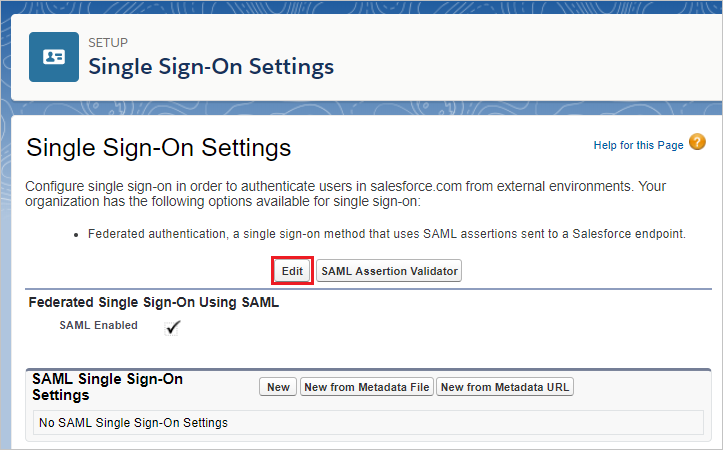Click the bullet point before Federated authentication
The image size is (723, 450).
coord(76,235)
